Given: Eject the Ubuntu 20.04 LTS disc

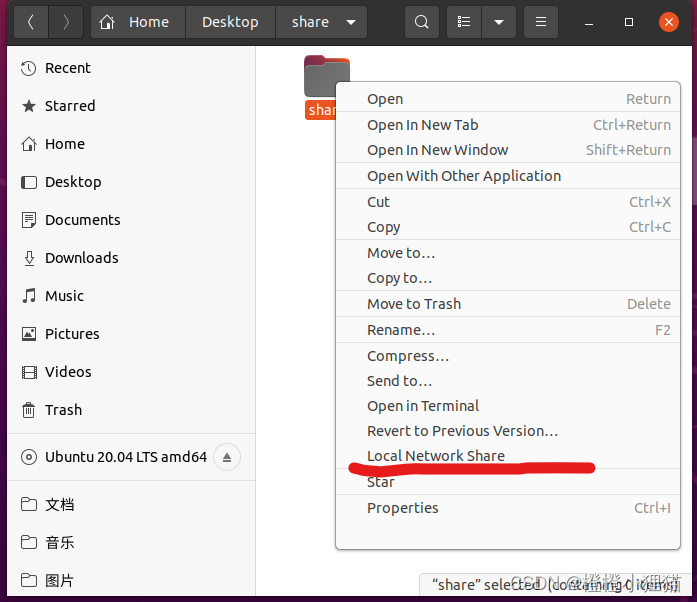Looking at the screenshot, I should point(227,457).
